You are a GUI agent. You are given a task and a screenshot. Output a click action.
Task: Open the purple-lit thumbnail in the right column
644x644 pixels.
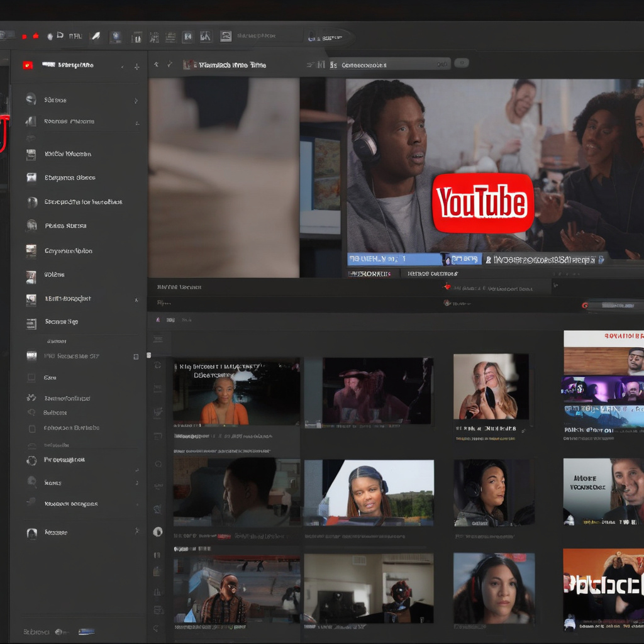(x=602, y=390)
